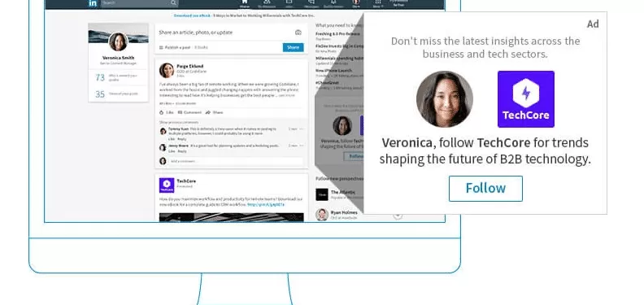Click the LinkedIn logo in the navbar
Image resolution: width=644 pixels, height=305 pixels.
(94, 3)
